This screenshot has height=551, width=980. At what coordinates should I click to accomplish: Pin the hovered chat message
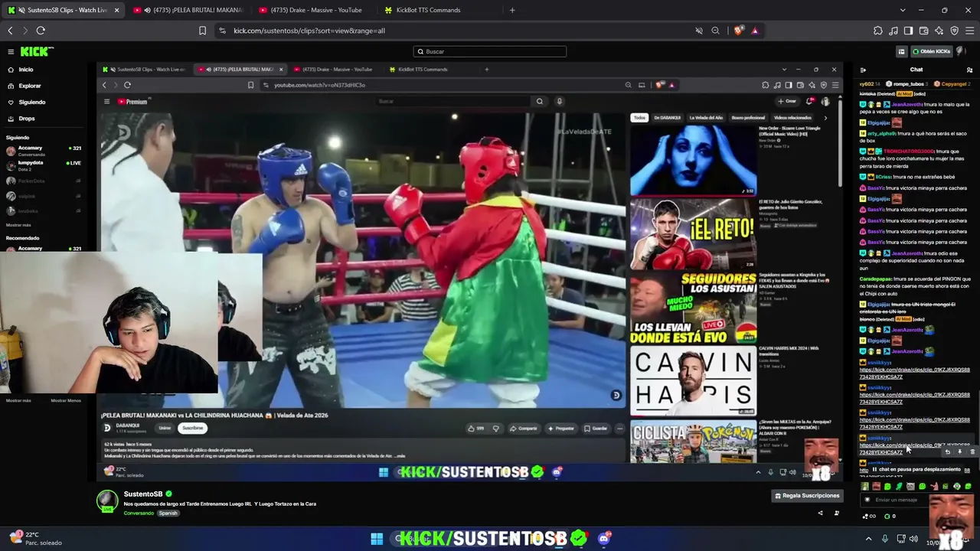(x=959, y=452)
